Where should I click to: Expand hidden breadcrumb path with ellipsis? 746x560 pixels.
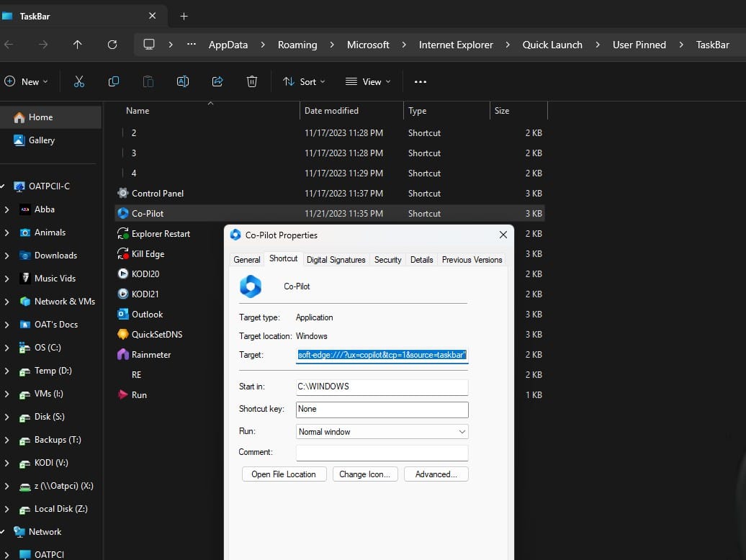pos(192,44)
